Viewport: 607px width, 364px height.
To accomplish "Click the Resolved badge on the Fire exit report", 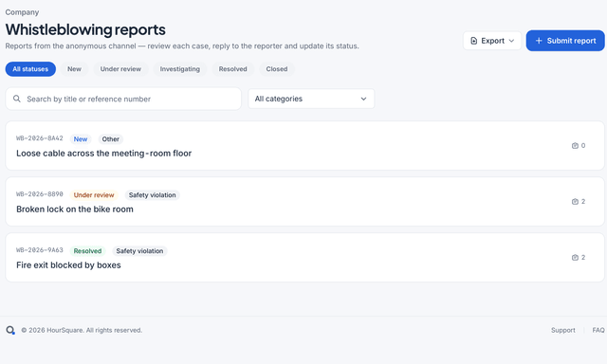I will (x=87, y=250).
